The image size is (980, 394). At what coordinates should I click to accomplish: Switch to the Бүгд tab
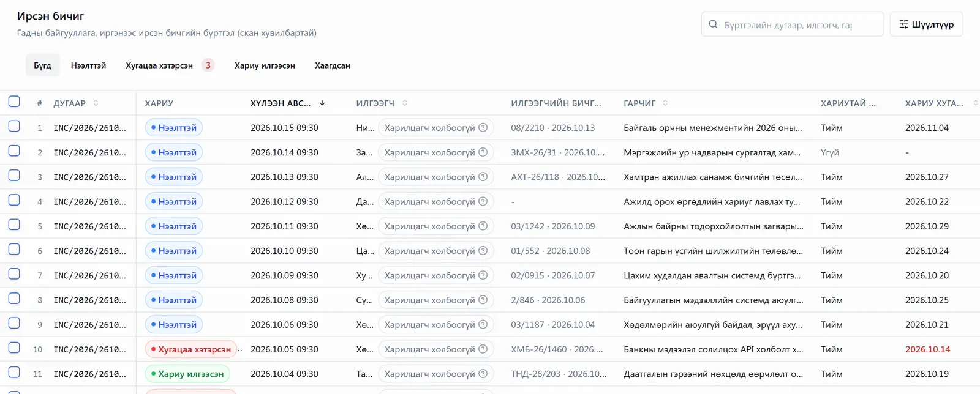coord(43,65)
